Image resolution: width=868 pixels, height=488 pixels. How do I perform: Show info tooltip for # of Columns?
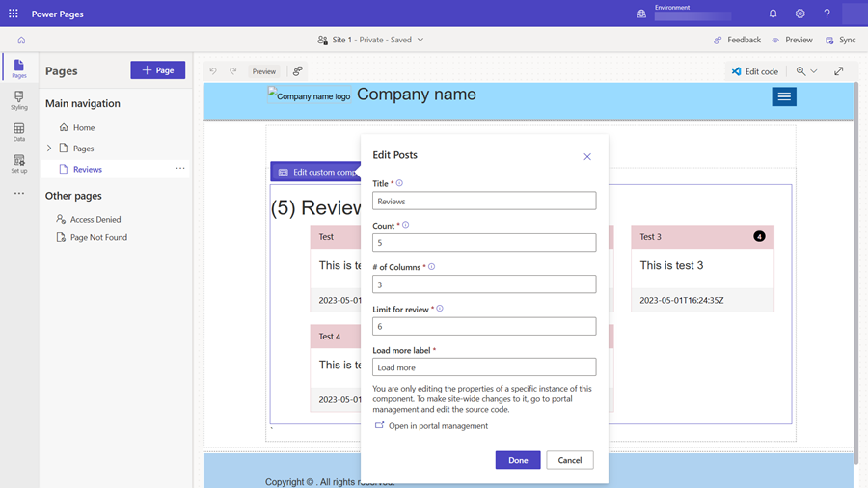tap(432, 267)
